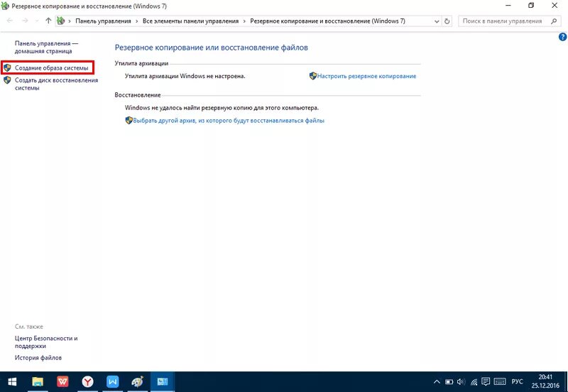The image size is (568, 392).
Task: Open clock showing 20:41 25.12.2016
Action: (545, 381)
